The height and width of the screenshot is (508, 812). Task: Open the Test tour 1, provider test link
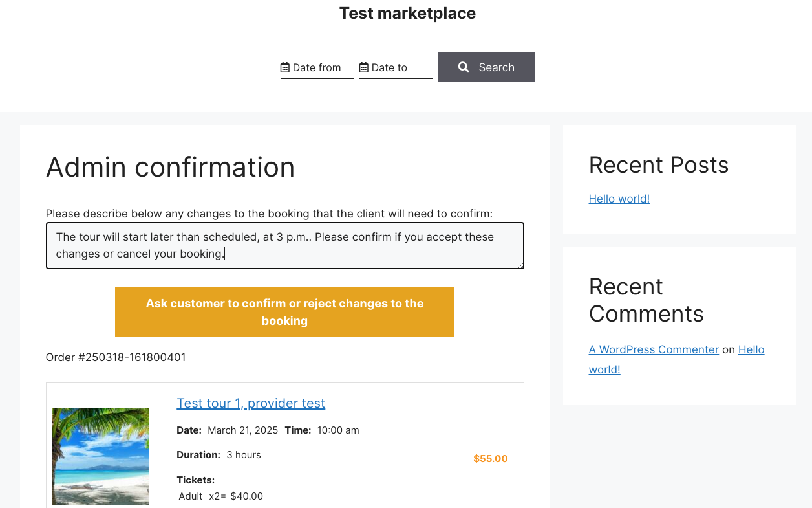pyautogui.click(x=251, y=403)
